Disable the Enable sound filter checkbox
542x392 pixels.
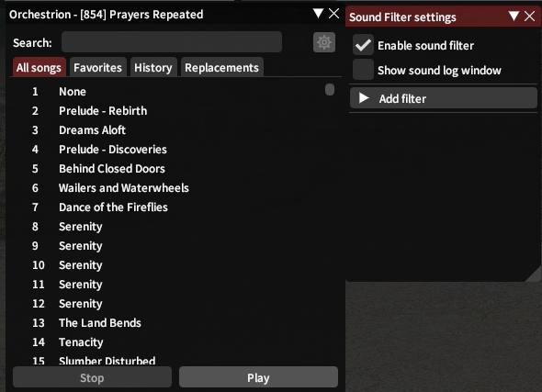pyautogui.click(x=363, y=45)
